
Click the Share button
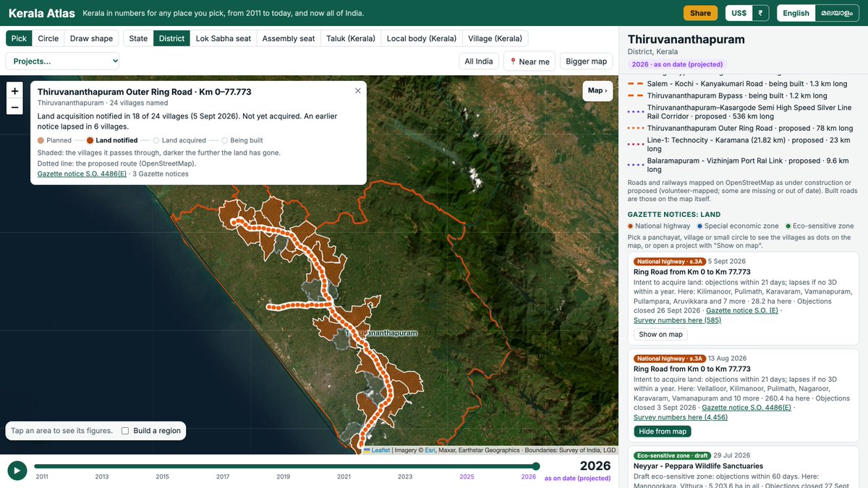pyautogui.click(x=700, y=13)
